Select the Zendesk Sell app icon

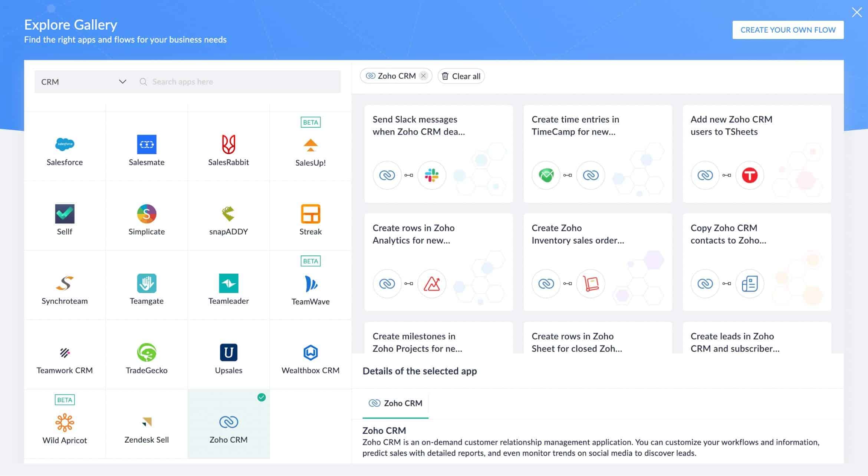(147, 422)
